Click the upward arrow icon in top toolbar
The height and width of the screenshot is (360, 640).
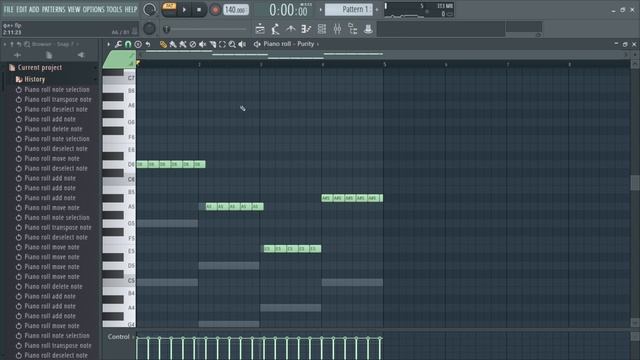point(291,29)
